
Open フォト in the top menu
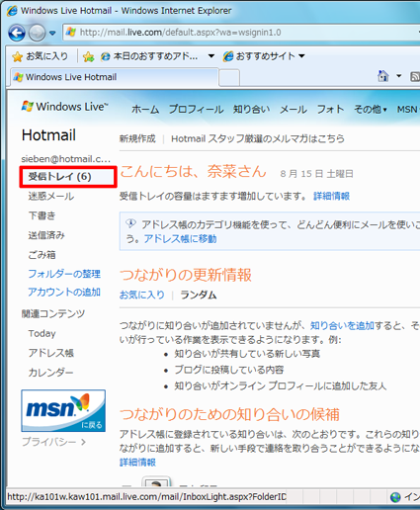point(330,109)
